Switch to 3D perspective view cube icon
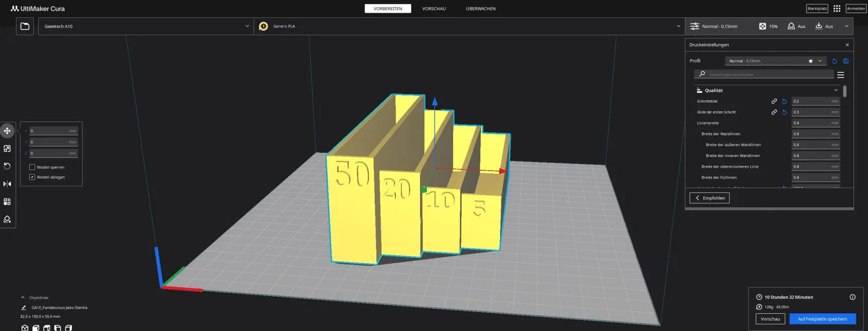The width and height of the screenshot is (868, 331). tap(24, 328)
